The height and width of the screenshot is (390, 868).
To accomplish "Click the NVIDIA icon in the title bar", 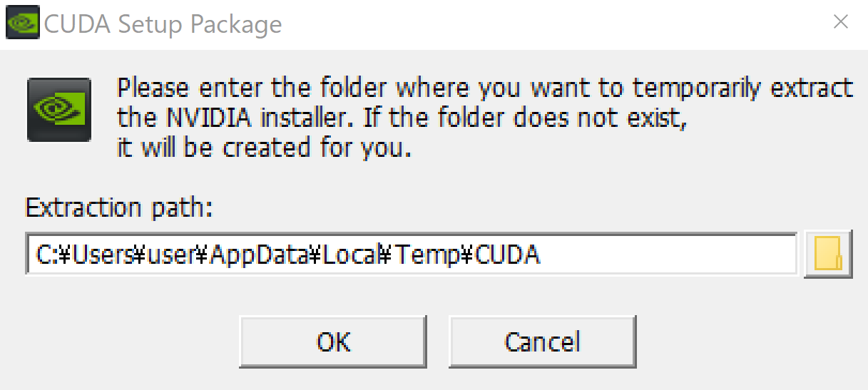I will tap(23, 24).
